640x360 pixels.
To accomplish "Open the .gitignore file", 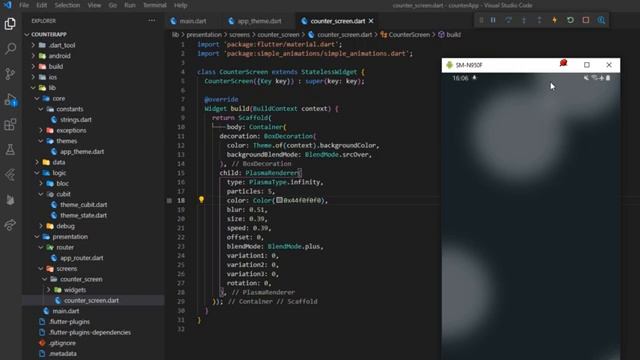I will coord(62,343).
